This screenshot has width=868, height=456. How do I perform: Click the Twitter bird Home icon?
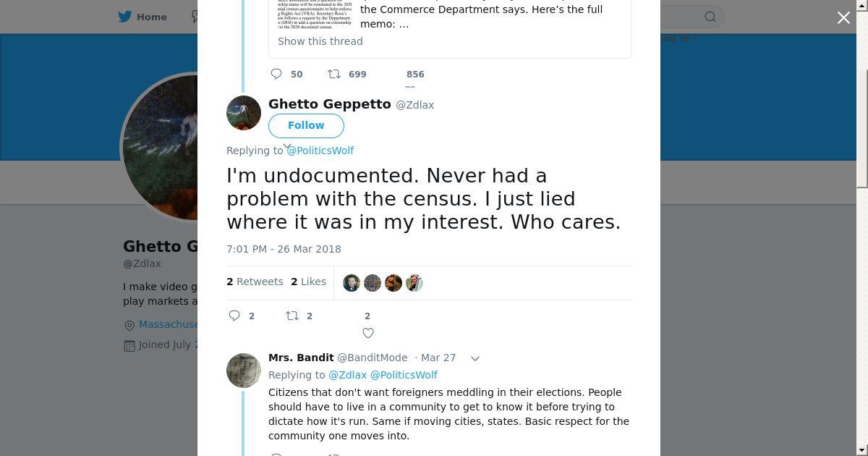125,17
